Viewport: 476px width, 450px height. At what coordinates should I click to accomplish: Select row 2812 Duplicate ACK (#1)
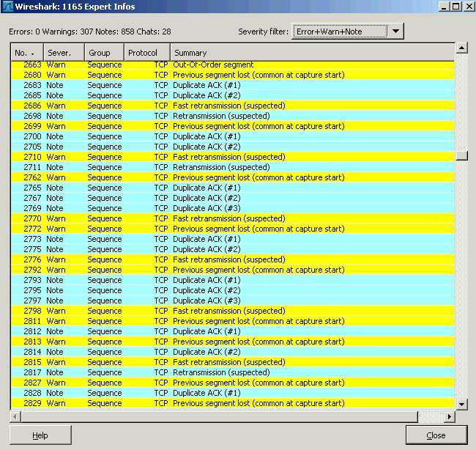[x=233, y=331]
